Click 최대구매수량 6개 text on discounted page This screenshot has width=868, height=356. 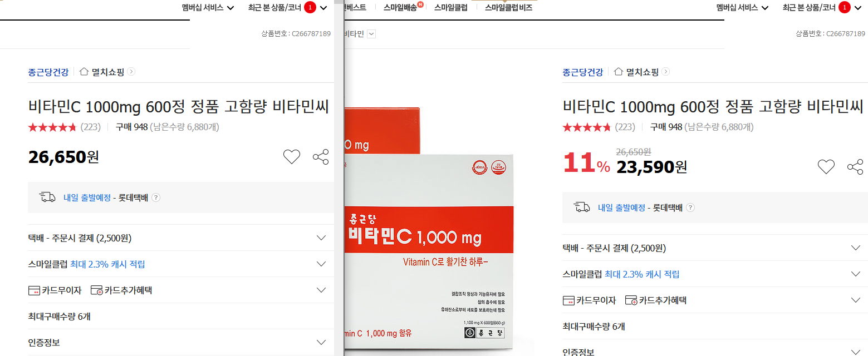click(594, 327)
